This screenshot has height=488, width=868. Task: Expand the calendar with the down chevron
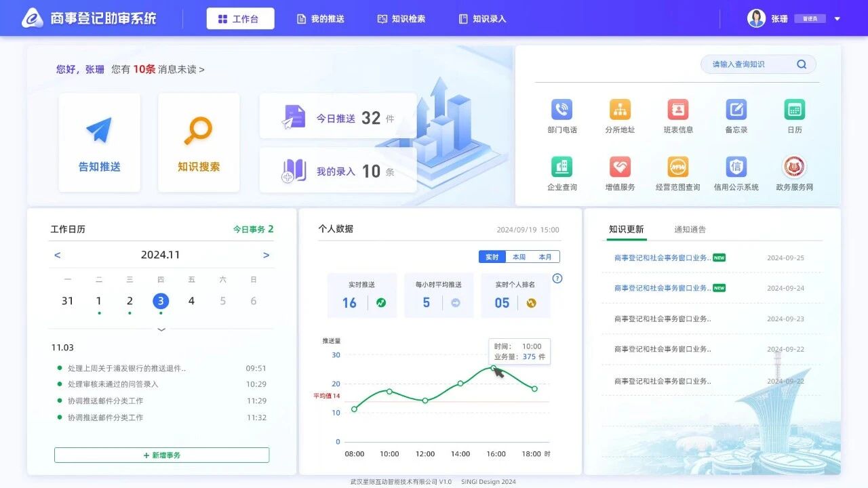(x=161, y=329)
